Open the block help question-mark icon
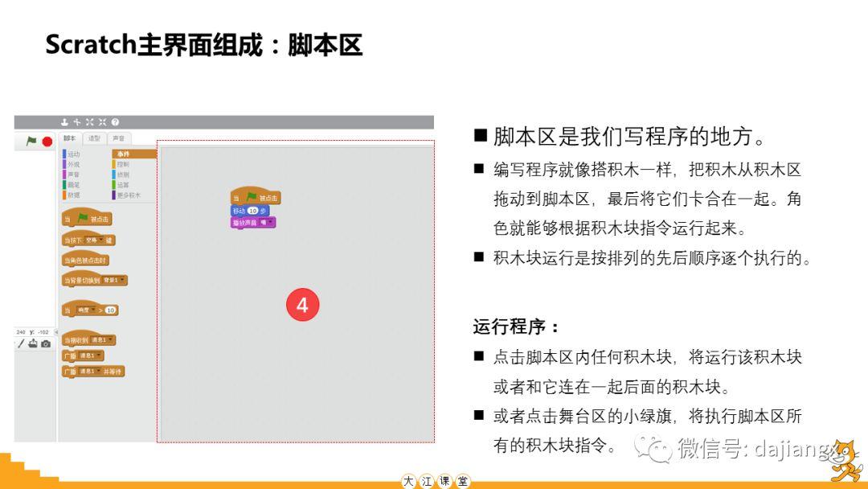 tap(115, 121)
